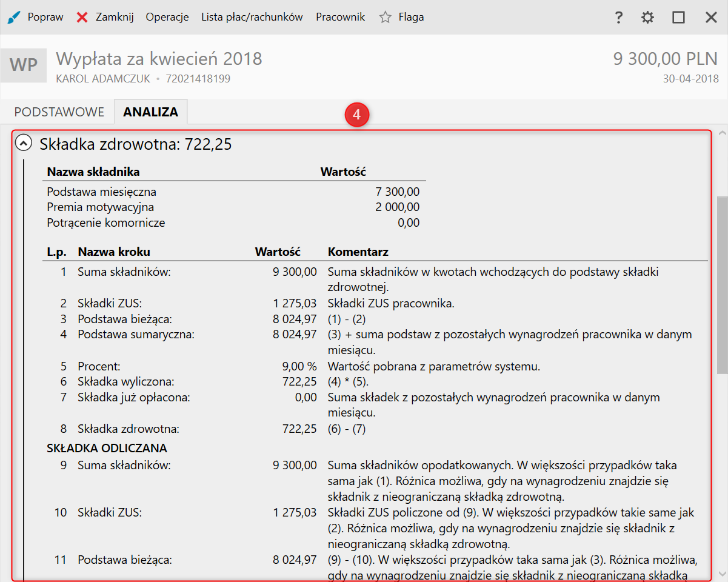This screenshot has width=728, height=582.
Task: Collapse the Składka zdrowotna section
Action: tap(24, 144)
